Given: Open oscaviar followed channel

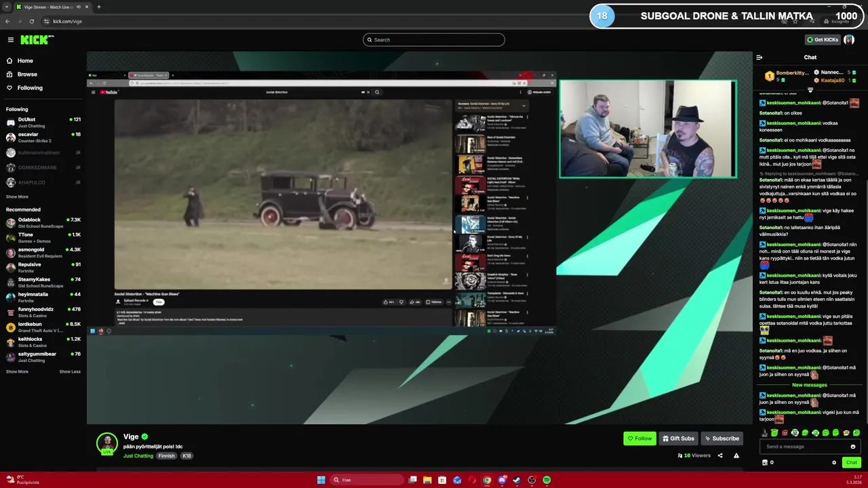Looking at the screenshot, I should [x=43, y=138].
